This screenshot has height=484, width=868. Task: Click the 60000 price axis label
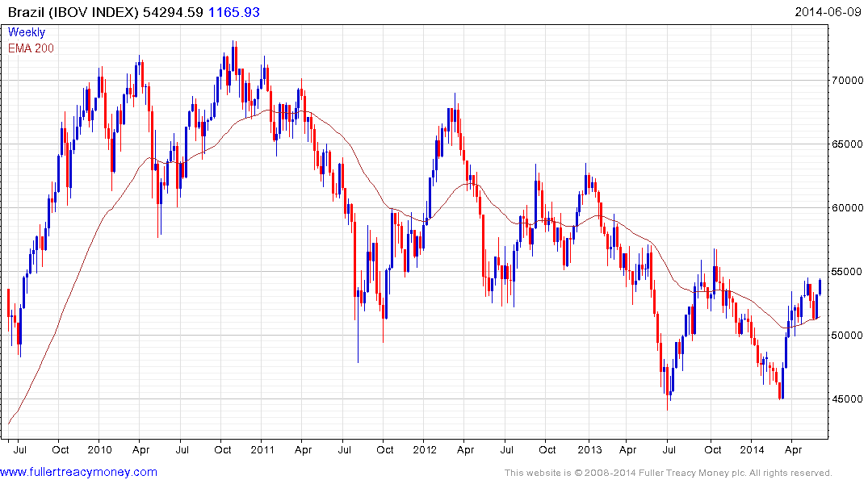[x=848, y=208]
